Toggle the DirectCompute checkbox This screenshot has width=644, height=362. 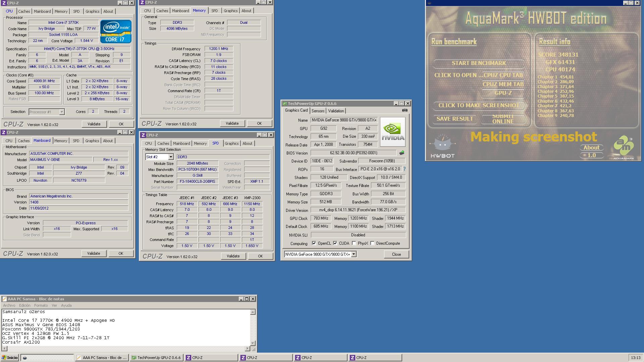pyautogui.click(x=372, y=243)
